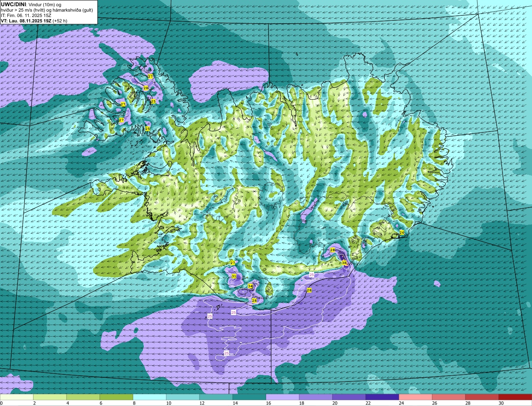532x406 pixels.
Task: Click the light pink 24–26 m/s legend swatch
Action: pyautogui.click(x=416, y=397)
